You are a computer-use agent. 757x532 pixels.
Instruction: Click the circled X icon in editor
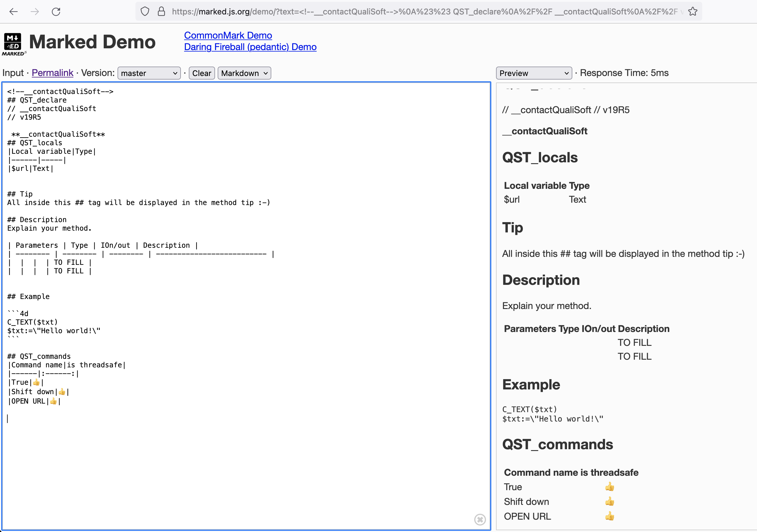tap(480, 519)
